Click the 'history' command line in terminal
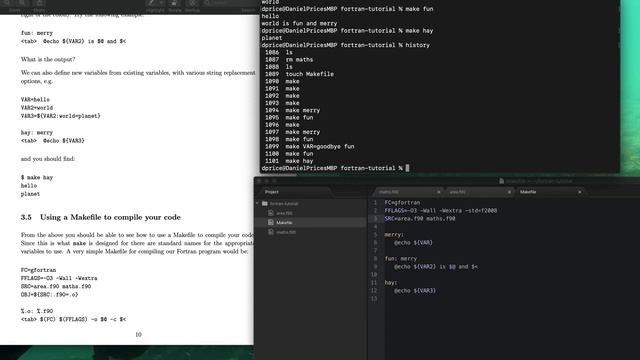Viewport: 640px width, 360px height. pyautogui.click(x=346, y=45)
